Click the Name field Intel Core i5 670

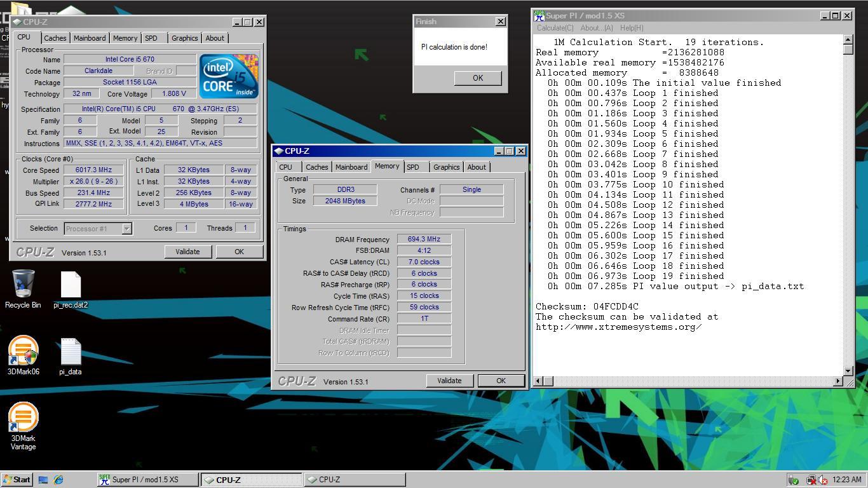coord(130,59)
